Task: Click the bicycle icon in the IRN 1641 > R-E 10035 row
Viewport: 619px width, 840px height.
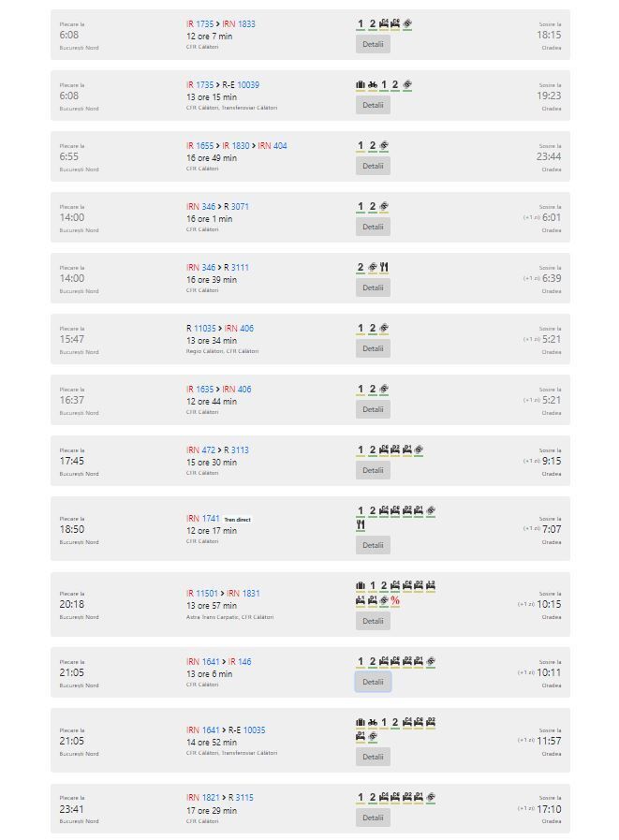Action: [373, 722]
